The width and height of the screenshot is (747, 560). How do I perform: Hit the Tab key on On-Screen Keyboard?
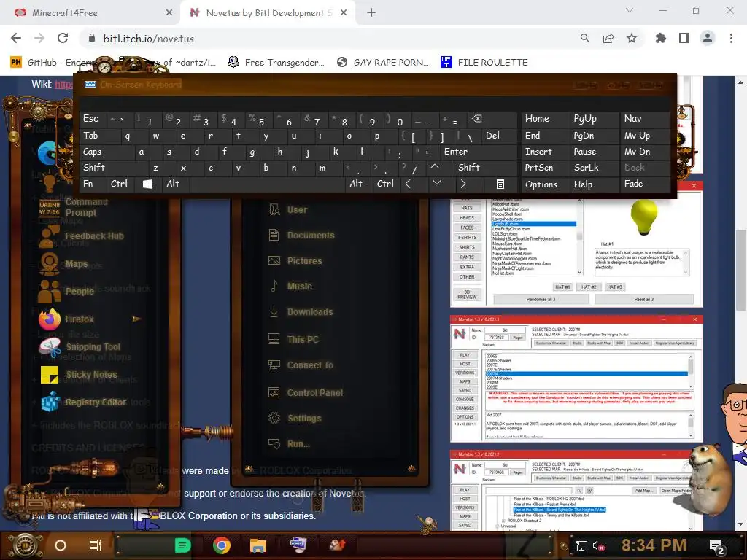tap(99, 136)
